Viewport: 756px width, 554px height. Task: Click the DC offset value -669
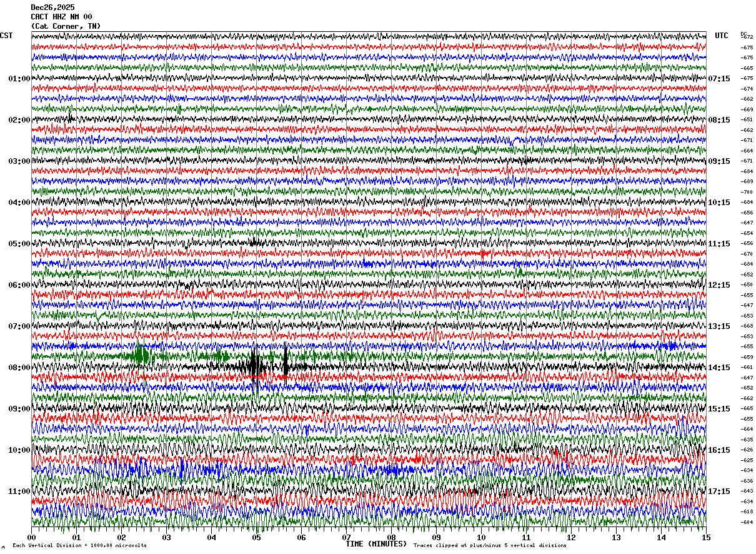pos(747,109)
